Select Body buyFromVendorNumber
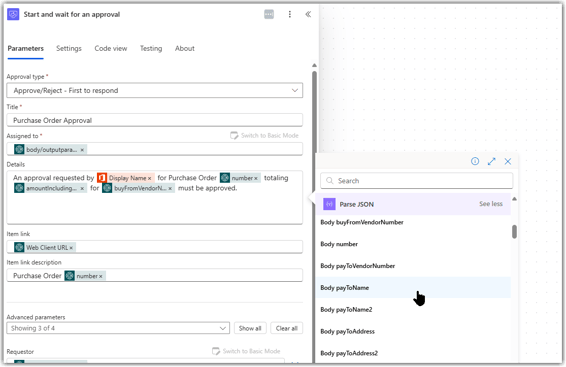Viewport: 566px width, 367px height. coord(413,222)
